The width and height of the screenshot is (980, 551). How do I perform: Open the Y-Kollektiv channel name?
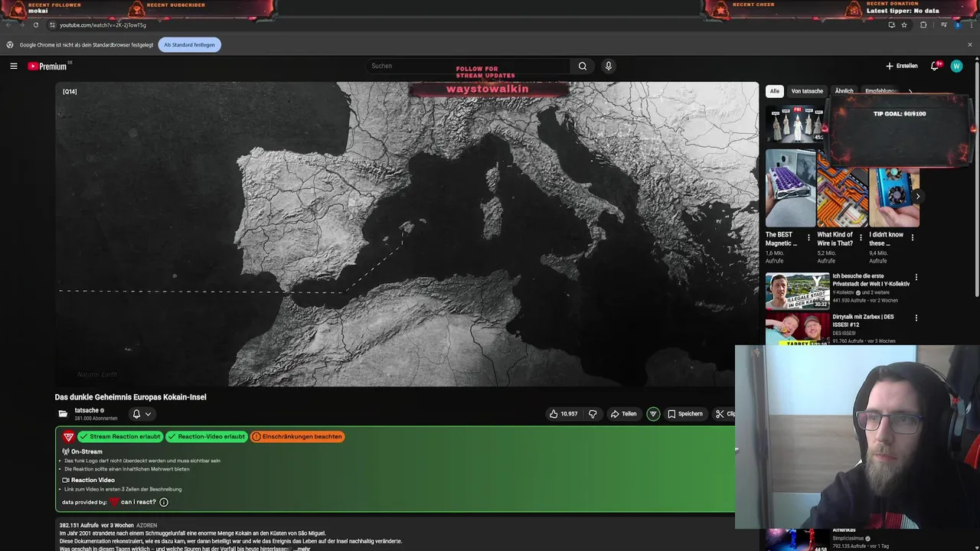pyautogui.click(x=843, y=292)
